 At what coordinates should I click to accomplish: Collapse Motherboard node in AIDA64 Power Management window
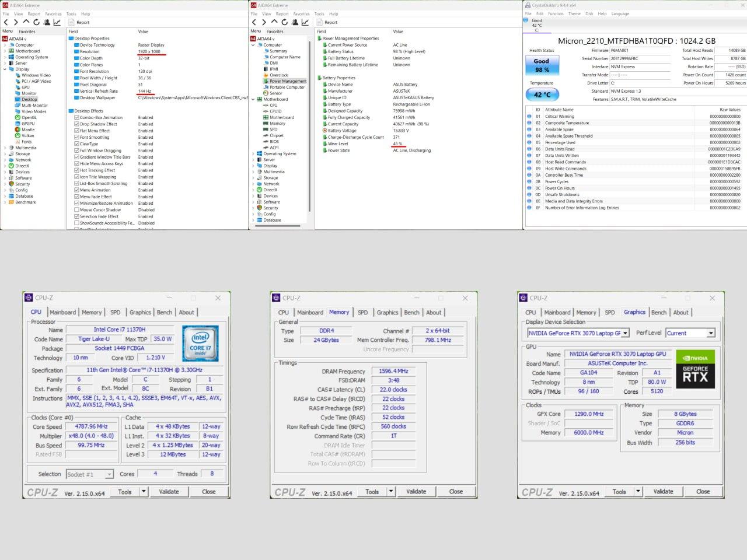(253, 99)
